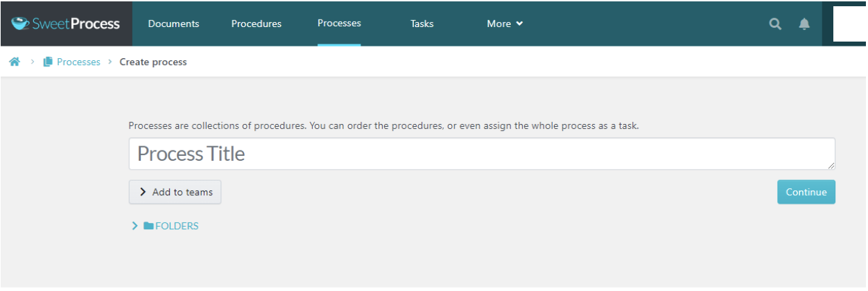Click into the Process Title field
The height and width of the screenshot is (291, 868).
[x=482, y=154]
